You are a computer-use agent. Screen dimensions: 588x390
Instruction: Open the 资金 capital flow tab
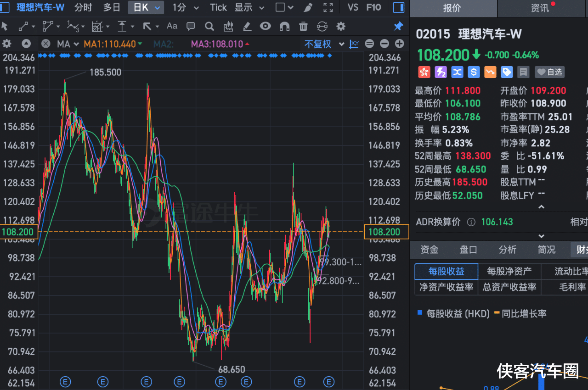[430, 250]
